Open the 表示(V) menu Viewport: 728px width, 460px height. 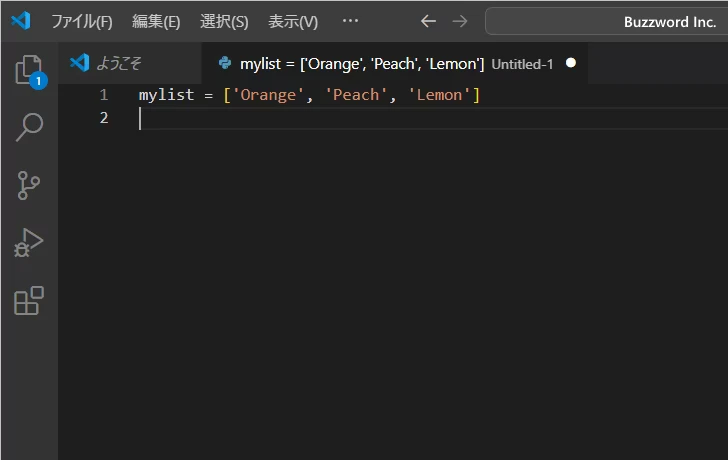(x=293, y=21)
